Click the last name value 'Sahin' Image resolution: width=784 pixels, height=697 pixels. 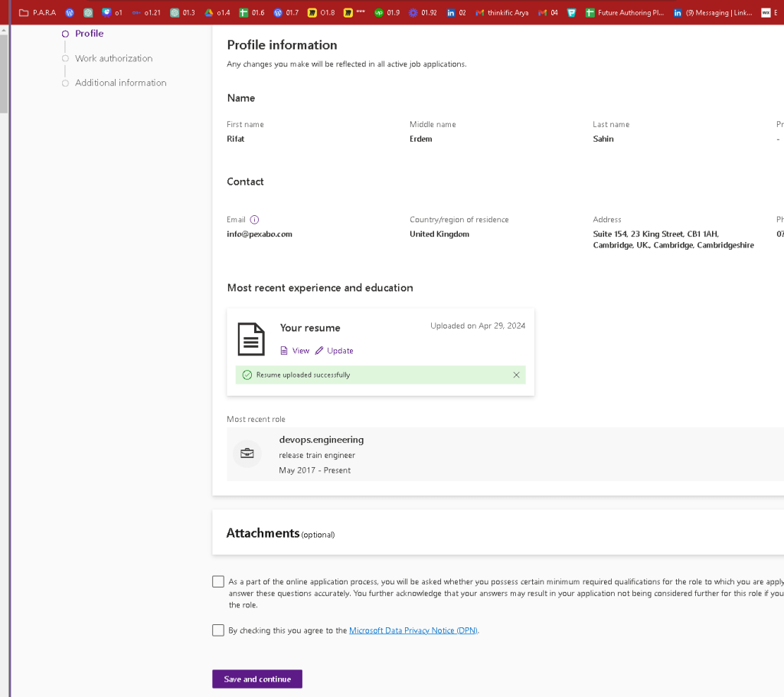(x=603, y=139)
